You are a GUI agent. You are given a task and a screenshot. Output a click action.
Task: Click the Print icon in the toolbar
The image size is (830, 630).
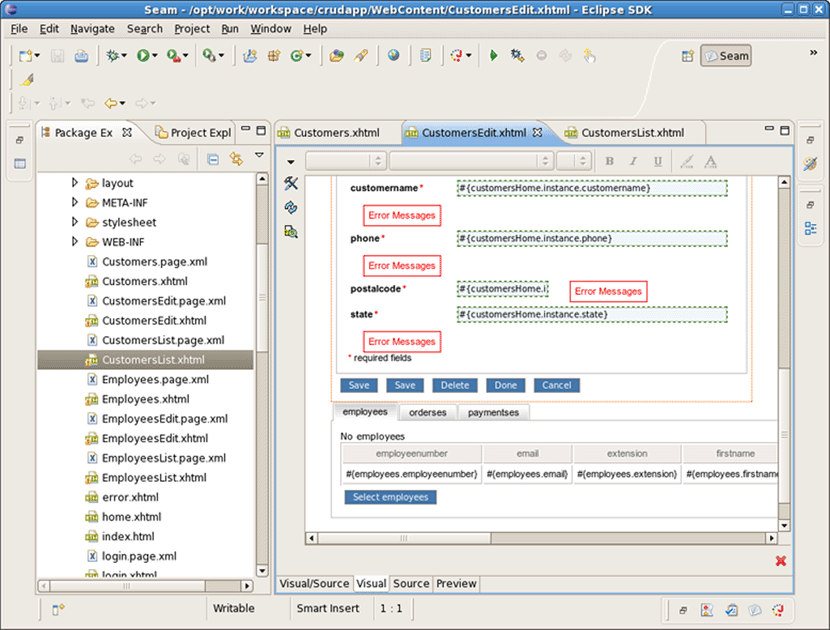[x=81, y=55]
